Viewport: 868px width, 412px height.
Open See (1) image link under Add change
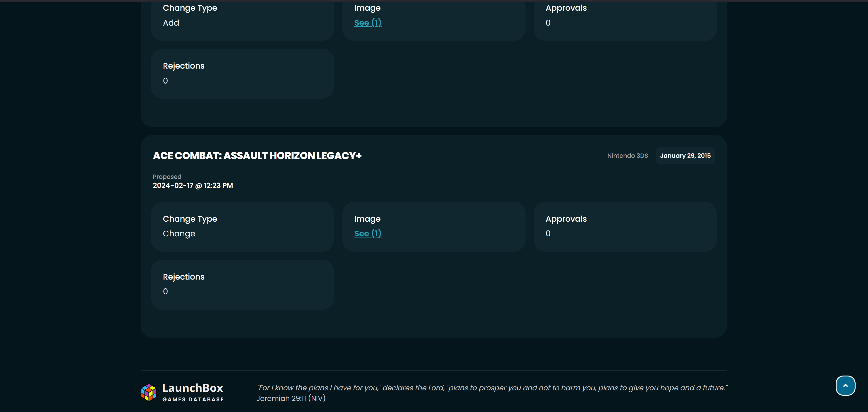(x=368, y=23)
